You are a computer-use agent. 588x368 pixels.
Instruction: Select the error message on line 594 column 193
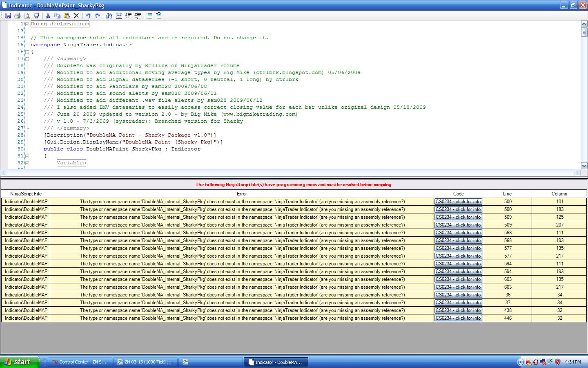[x=242, y=272]
